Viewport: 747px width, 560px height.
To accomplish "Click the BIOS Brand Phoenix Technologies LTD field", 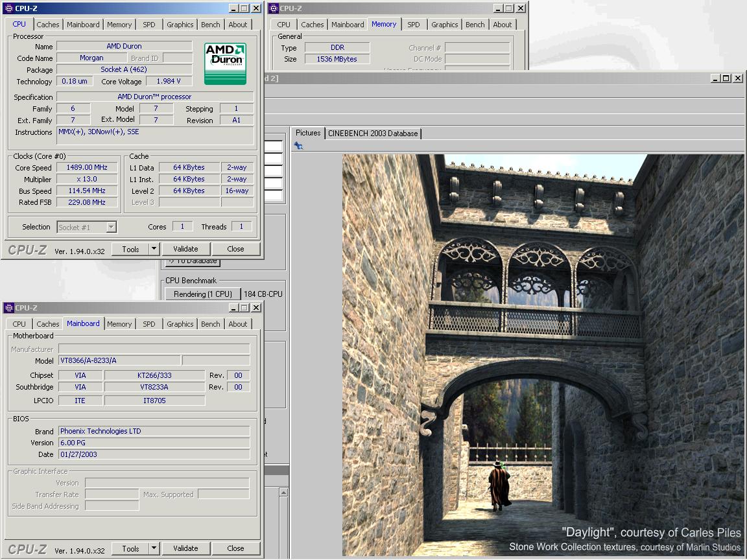I will [x=154, y=431].
